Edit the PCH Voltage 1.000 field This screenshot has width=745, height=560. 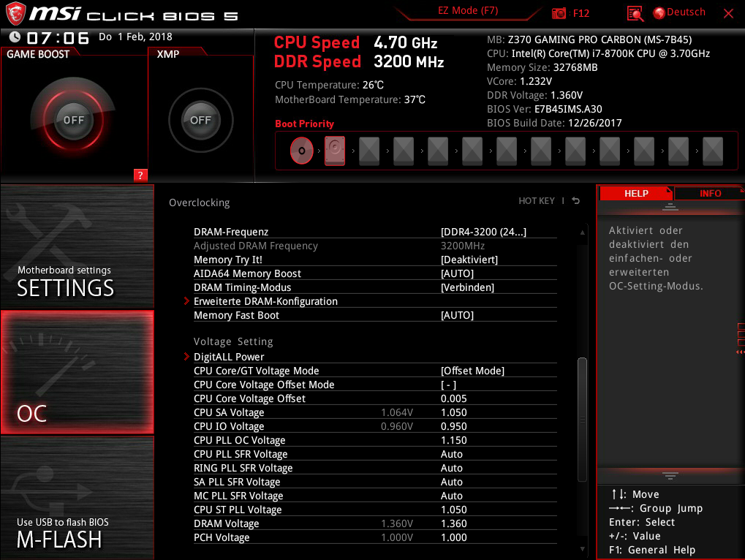click(454, 537)
